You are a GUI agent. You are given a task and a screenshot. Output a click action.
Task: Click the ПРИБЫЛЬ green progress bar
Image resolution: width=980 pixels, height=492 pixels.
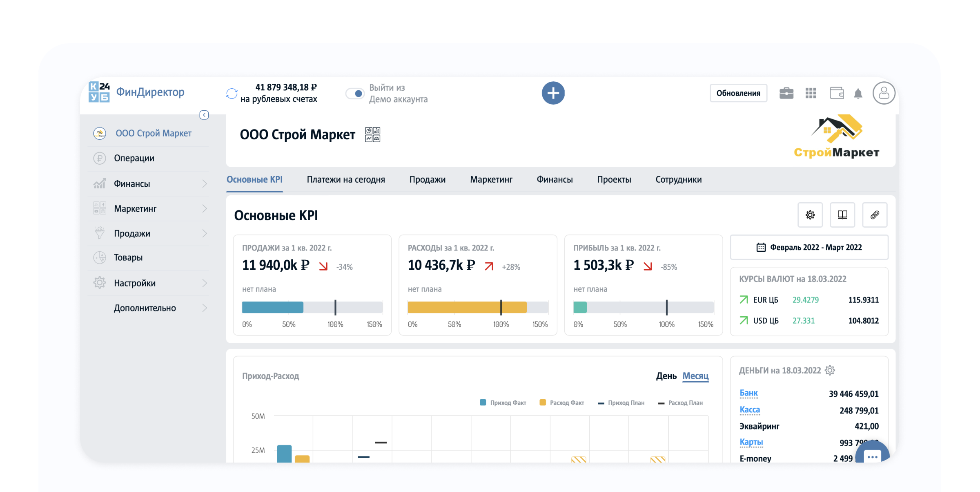580,307
